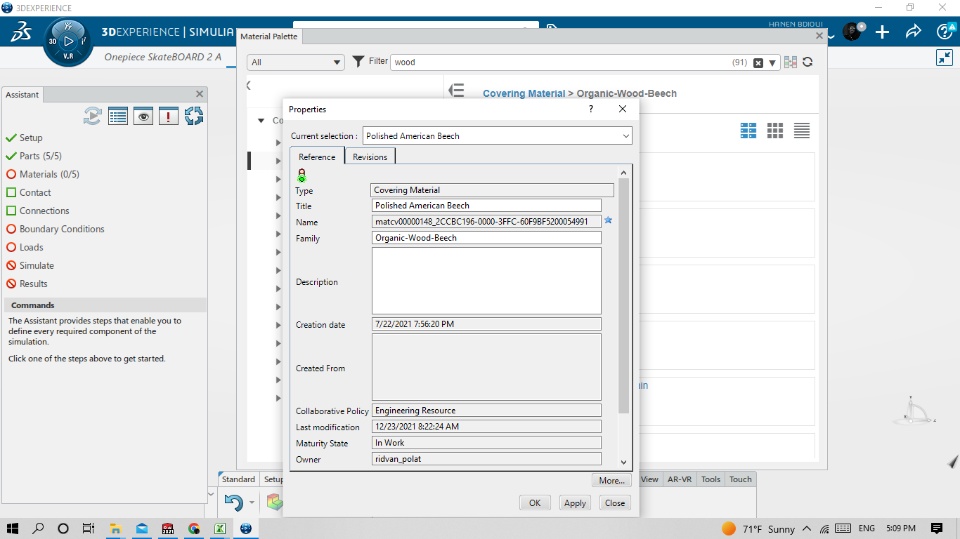
Task: Collapse palette side pane with left chevron
Action: pos(249,85)
